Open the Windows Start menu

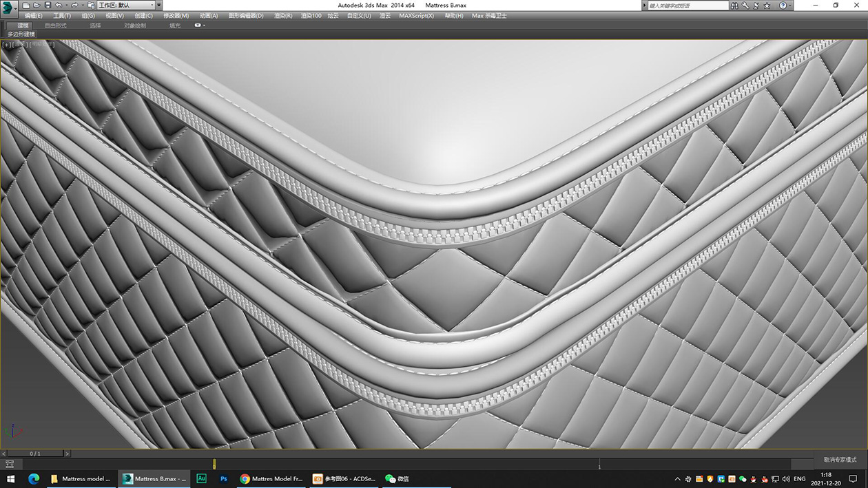pos(11,478)
